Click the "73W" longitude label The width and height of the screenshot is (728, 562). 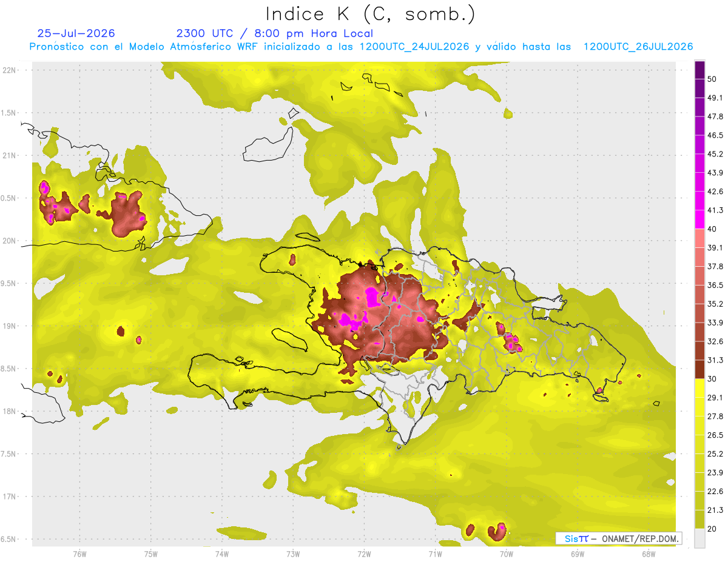point(293,554)
